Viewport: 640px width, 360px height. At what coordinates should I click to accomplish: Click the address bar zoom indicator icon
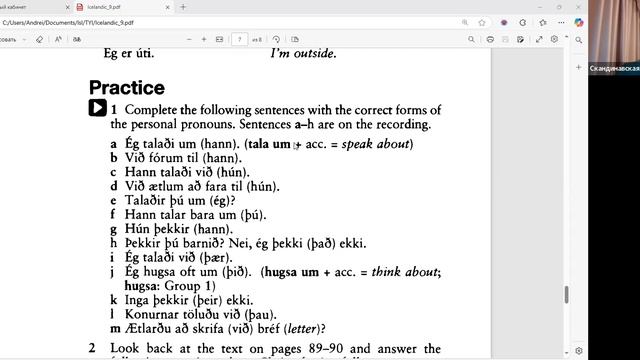pos(465,22)
